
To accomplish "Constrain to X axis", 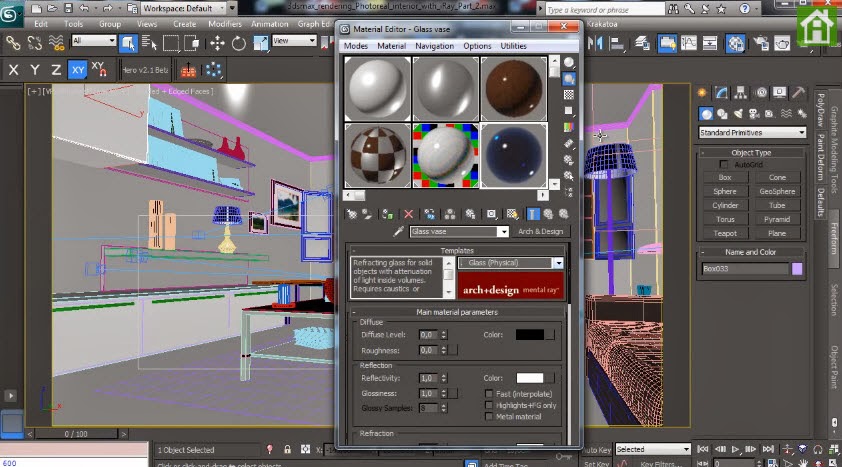I will 13,70.
